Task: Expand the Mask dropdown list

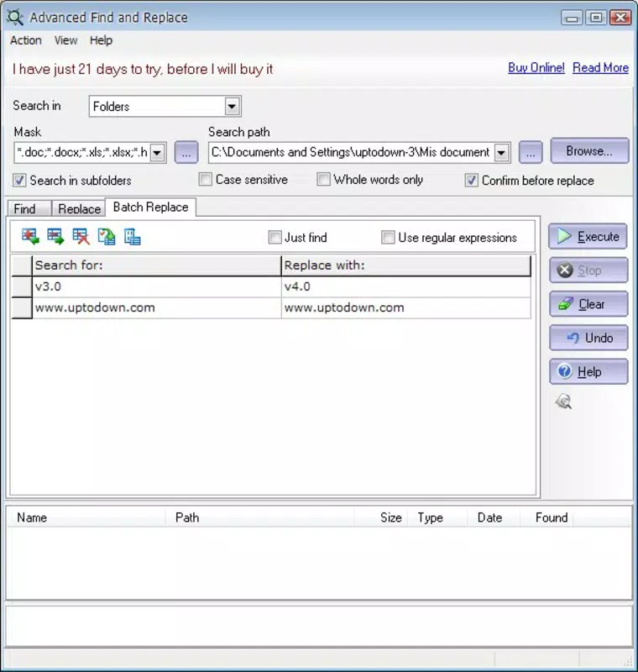Action: (x=157, y=153)
